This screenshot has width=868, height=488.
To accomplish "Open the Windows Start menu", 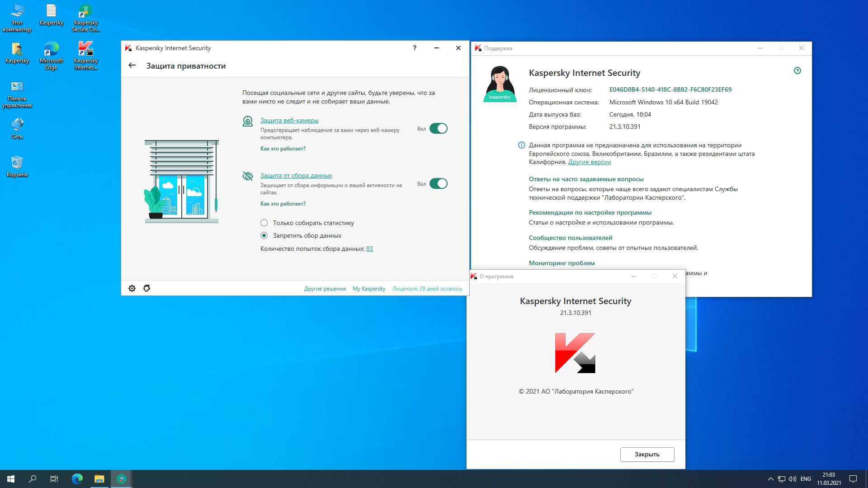I will (11, 479).
